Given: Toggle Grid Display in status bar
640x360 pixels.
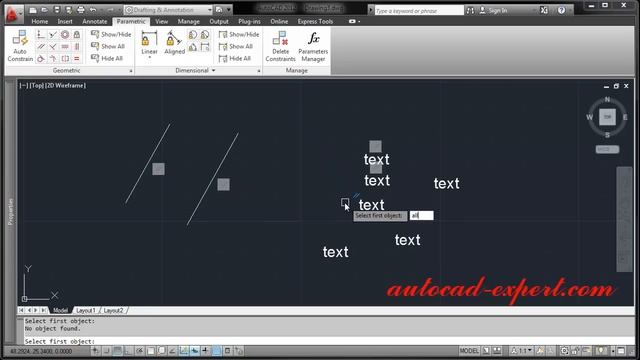Looking at the screenshot, I should coord(118,351).
